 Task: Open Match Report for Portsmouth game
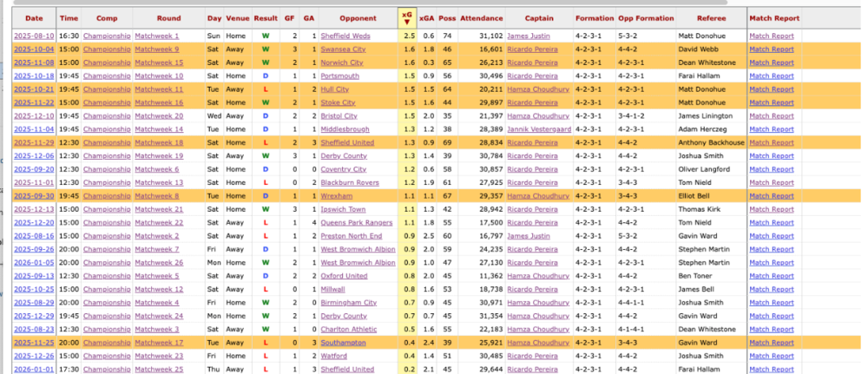(x=771, y=75)
